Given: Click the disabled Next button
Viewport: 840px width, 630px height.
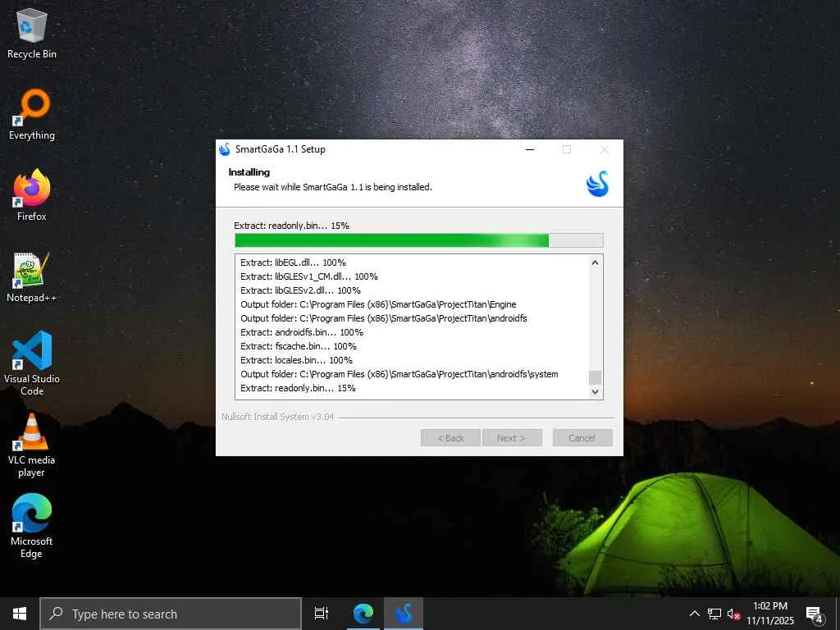Looking at the screenshot, I should 512,438.
